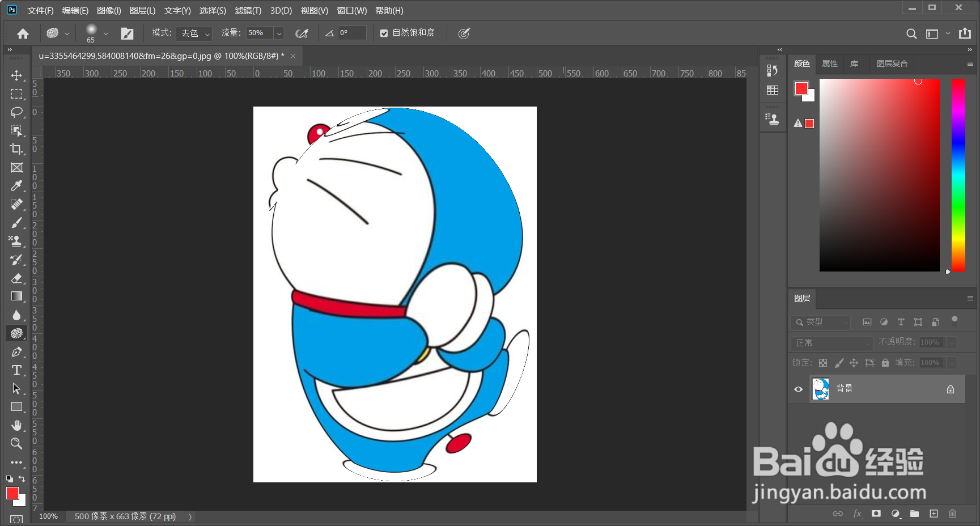This screenshot has height=526, width=980.
Task: Create a new layer
Action: [934, 514]
